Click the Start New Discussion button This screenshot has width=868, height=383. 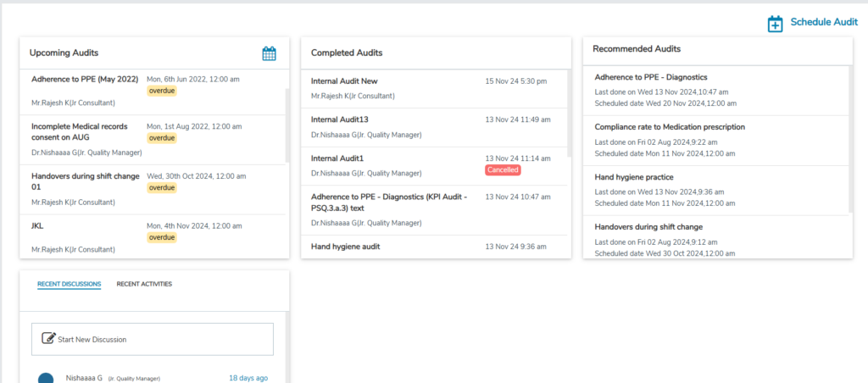point(153,339)
